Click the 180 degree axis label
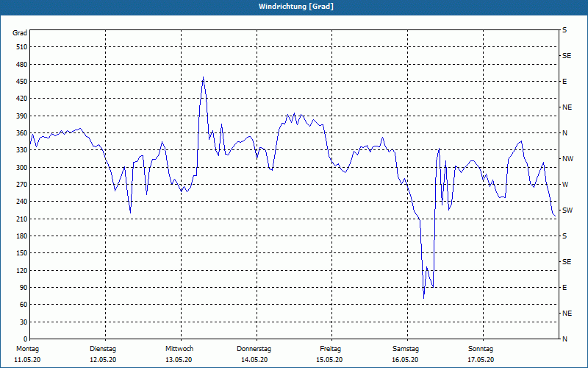The height and width of the screenshot is (368, 588). coord(22,236)
